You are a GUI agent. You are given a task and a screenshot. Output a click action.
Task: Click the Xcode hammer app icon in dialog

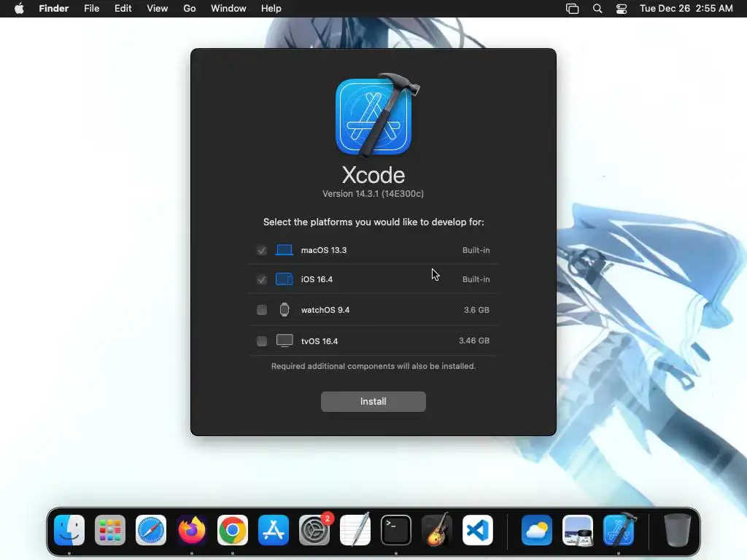pyautogui.click(x=376, y=114)
